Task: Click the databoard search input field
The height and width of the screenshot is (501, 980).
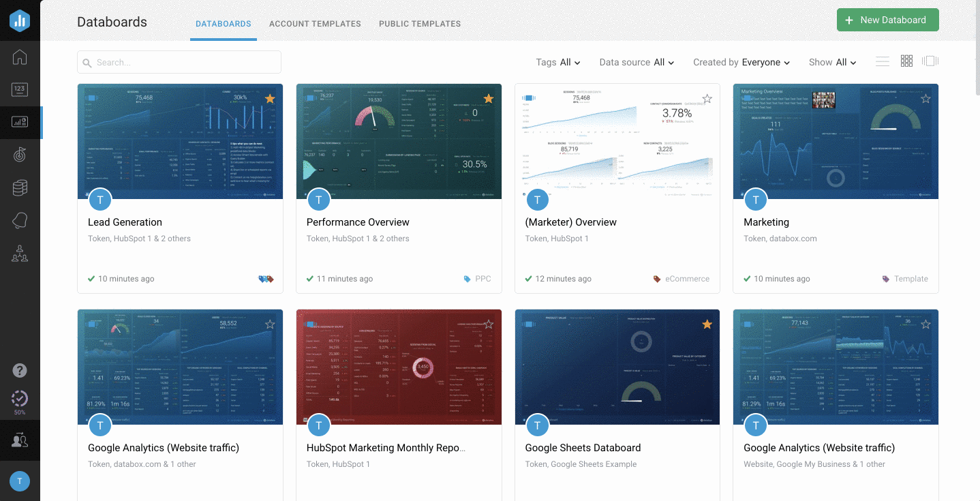Action: click(179, 62)
